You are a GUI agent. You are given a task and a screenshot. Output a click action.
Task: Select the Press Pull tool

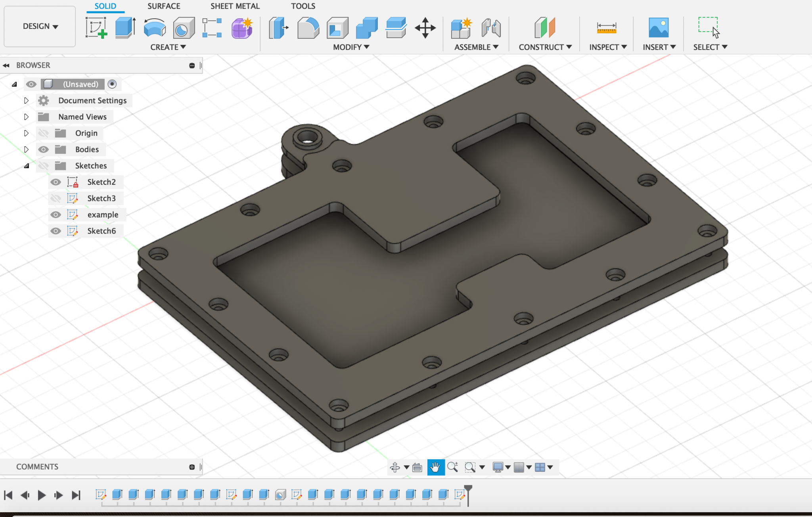[278, 28]
